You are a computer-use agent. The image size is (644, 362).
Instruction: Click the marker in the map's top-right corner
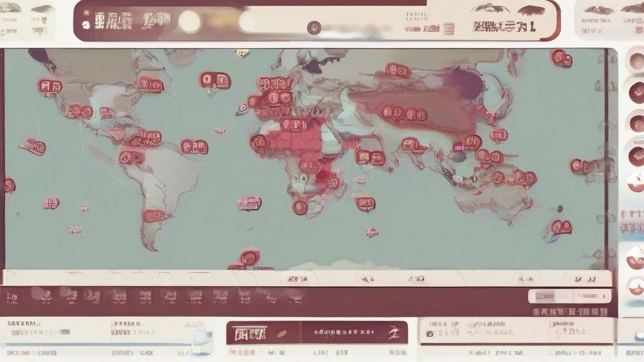(561, 58)
